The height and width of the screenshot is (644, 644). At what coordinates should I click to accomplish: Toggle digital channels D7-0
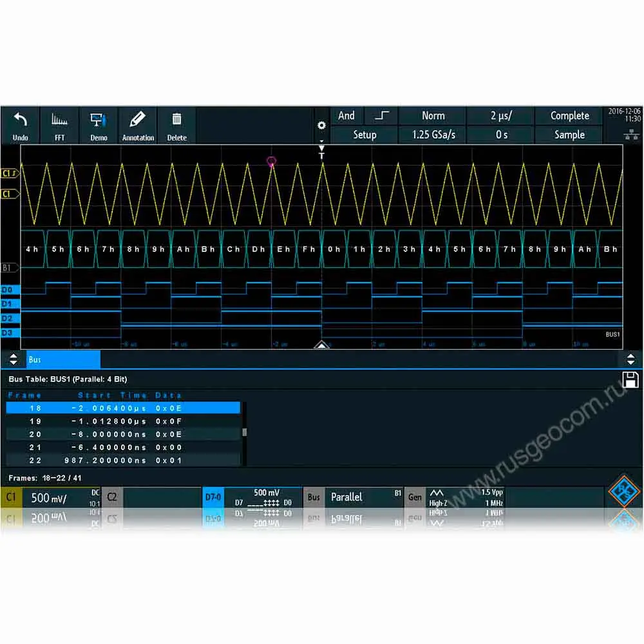213,497
